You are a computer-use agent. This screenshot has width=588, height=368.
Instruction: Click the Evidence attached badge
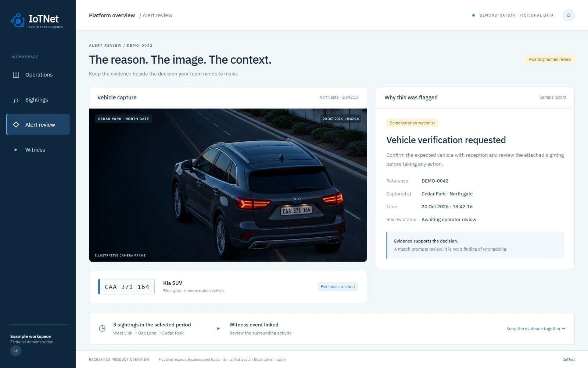[338, 287]
